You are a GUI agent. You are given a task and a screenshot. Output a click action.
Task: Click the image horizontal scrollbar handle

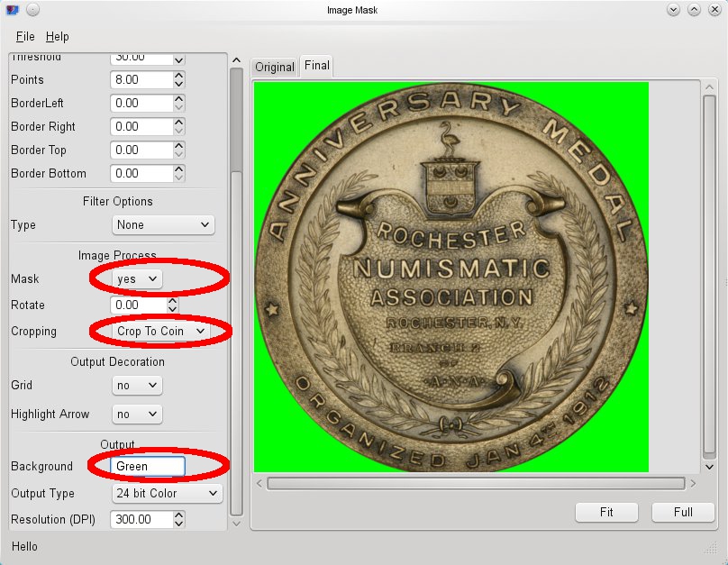tap(476, 484)
